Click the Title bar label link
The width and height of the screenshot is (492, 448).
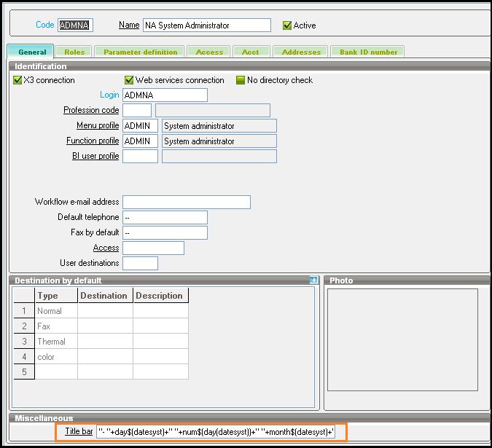coord(79,431)
